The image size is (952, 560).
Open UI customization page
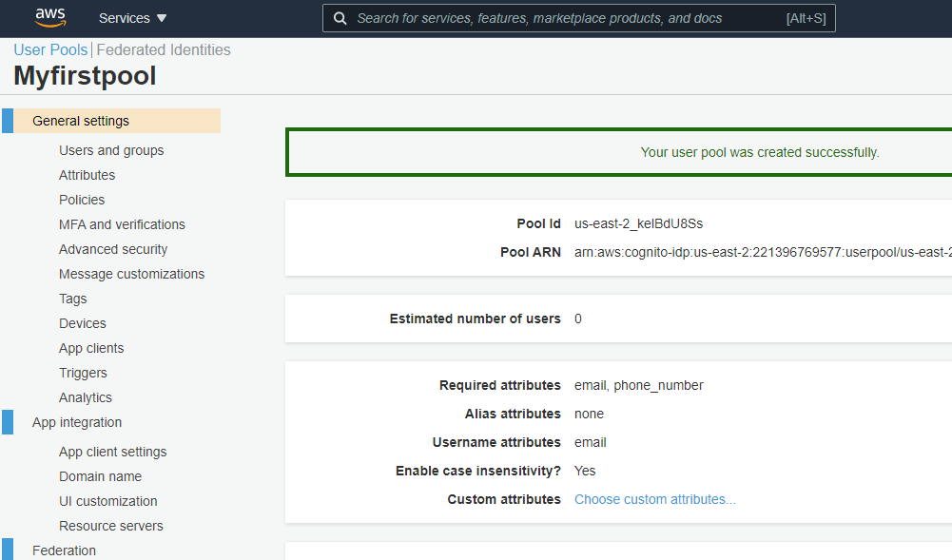pyautogui.click(x=108, y=501)
